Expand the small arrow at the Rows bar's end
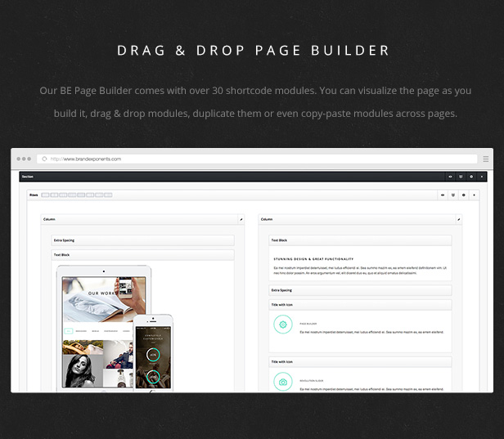Image resolution: width=504 pixels, height=439 pixels. click(474, 195)
